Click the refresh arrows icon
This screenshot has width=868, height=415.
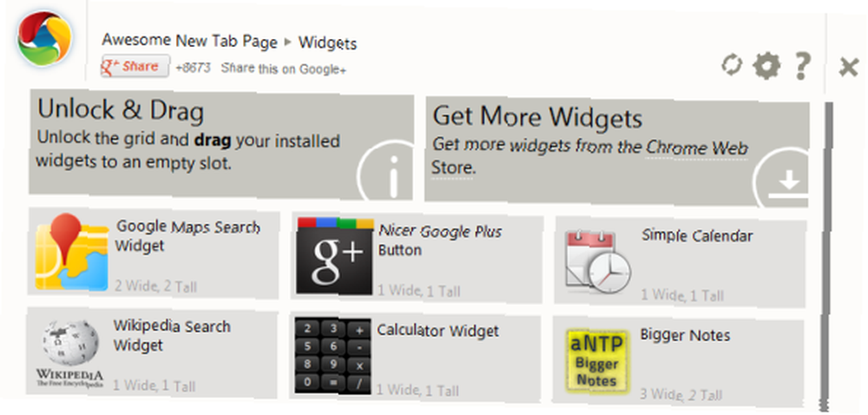pyautogui.click(x=732, y=65)
